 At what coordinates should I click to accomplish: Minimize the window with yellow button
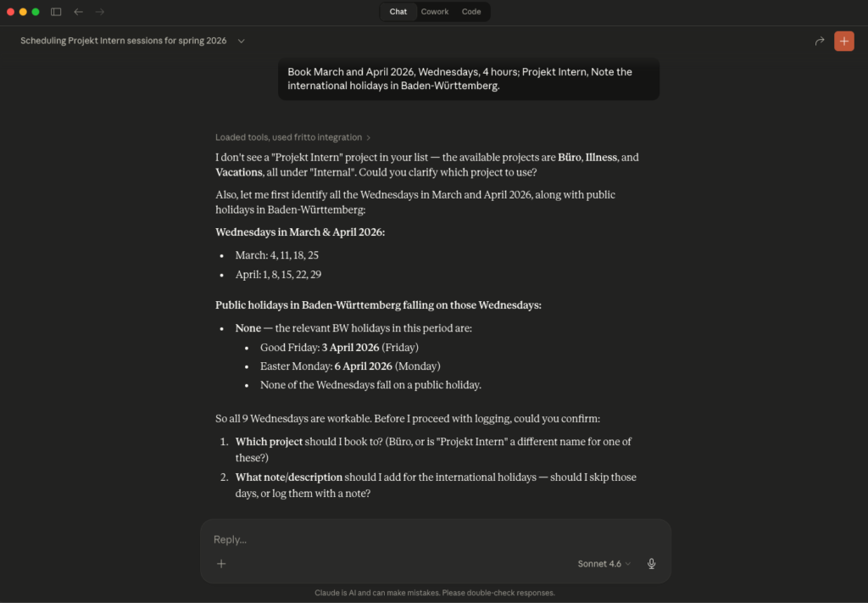[x=24, y=12]
